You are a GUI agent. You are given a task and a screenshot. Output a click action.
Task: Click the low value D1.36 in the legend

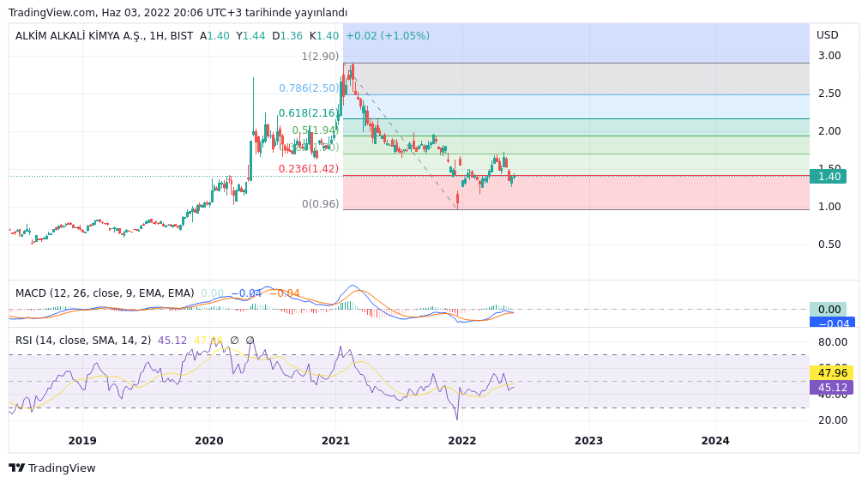click(287, 36)
